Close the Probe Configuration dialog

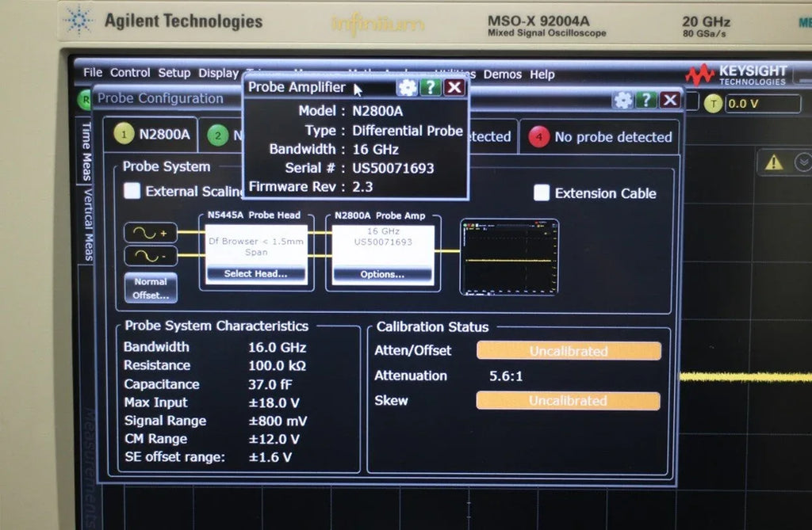[669, 100]
